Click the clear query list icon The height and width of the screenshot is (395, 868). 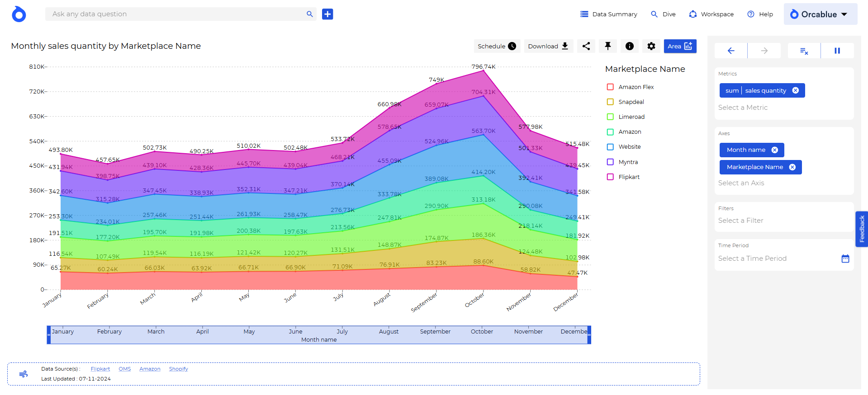(x=804, y=51)
